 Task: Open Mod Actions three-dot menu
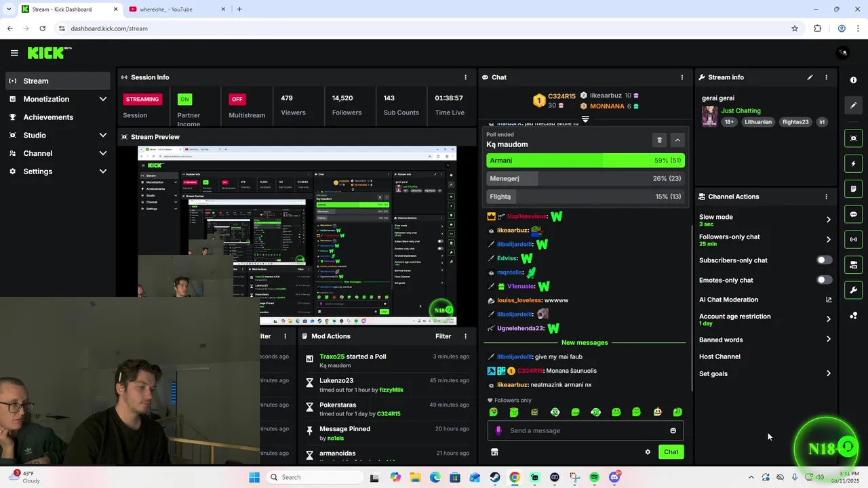point(465,336)
